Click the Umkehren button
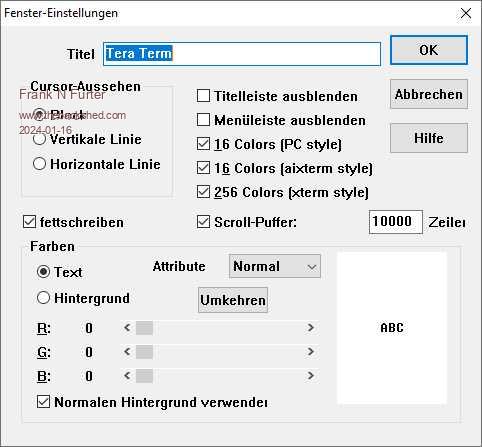 233,300
